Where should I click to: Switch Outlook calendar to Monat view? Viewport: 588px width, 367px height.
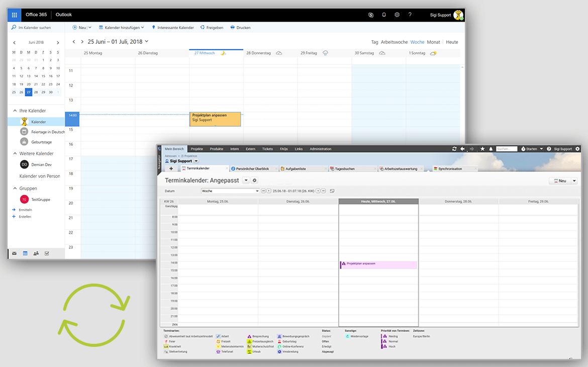[x=434, y=42]
